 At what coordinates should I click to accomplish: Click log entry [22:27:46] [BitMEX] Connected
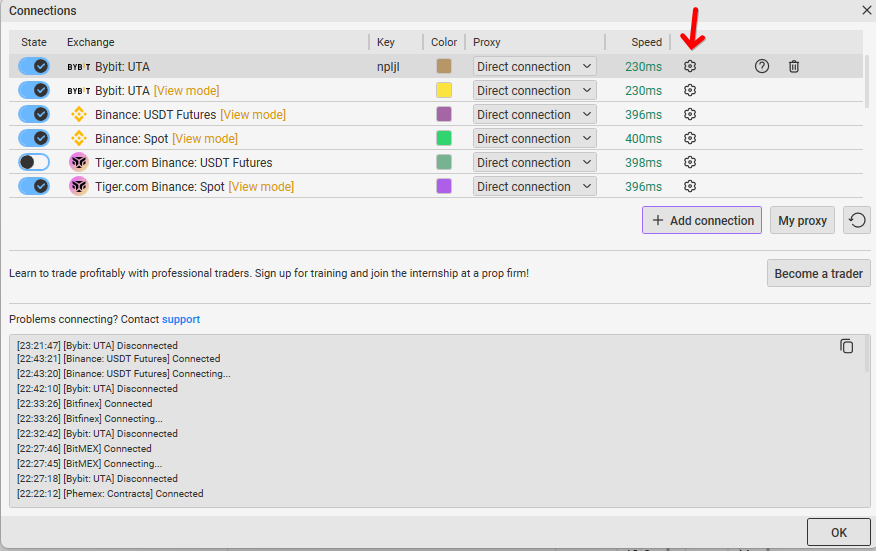(84, 449)
